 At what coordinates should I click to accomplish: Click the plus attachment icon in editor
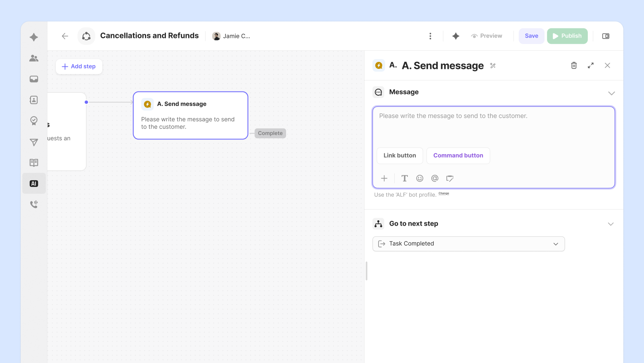[384, 178]
